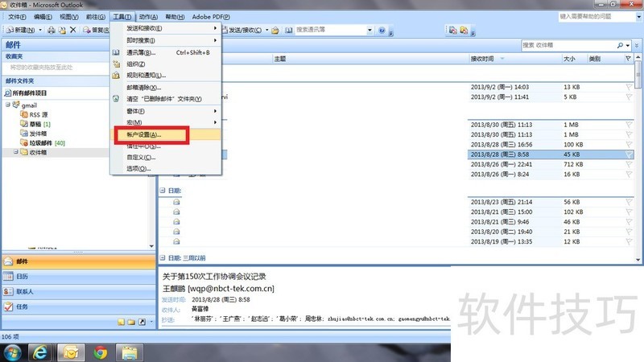Open the 发送和接收(E) submenu
This screenshot has width=644, height=362.
[166, 28]
